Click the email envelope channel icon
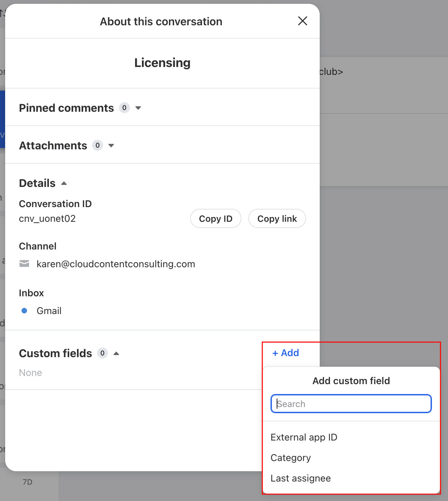This screenshot has width=448, height=501. (x=24, y=263)
